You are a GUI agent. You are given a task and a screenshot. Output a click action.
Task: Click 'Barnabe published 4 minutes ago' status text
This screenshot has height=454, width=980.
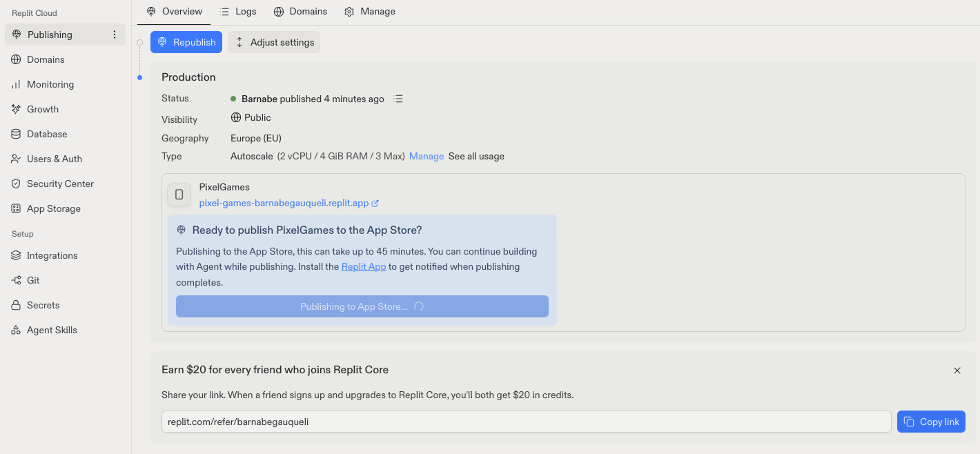313,99
